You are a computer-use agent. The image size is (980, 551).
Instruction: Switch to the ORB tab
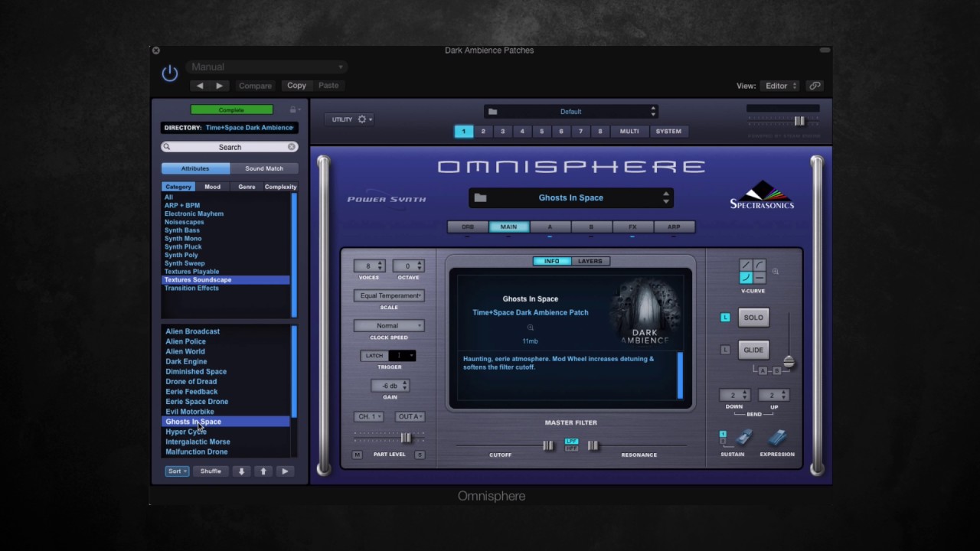pos(468,227)
